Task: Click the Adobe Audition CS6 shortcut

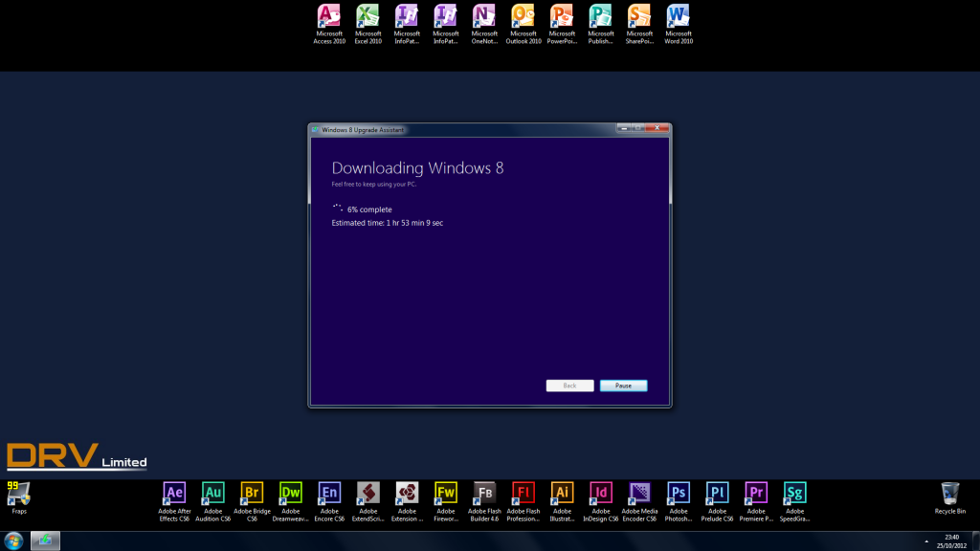Action: pyautogui.click(x=212, y=493)
